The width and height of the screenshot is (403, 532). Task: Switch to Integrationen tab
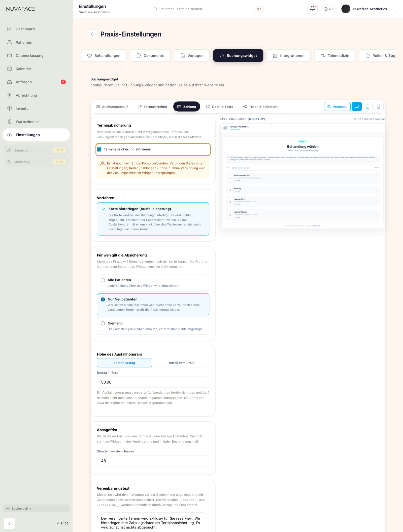point(289,55)
